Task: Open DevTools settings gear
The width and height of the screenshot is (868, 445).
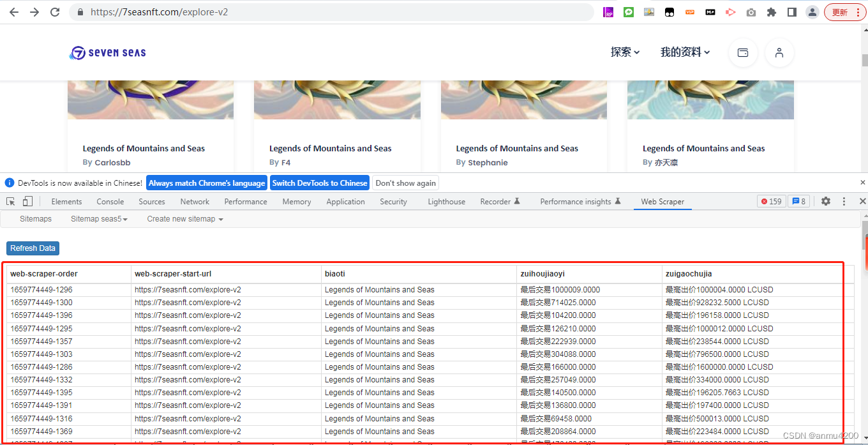Action: tap(826, 201)
